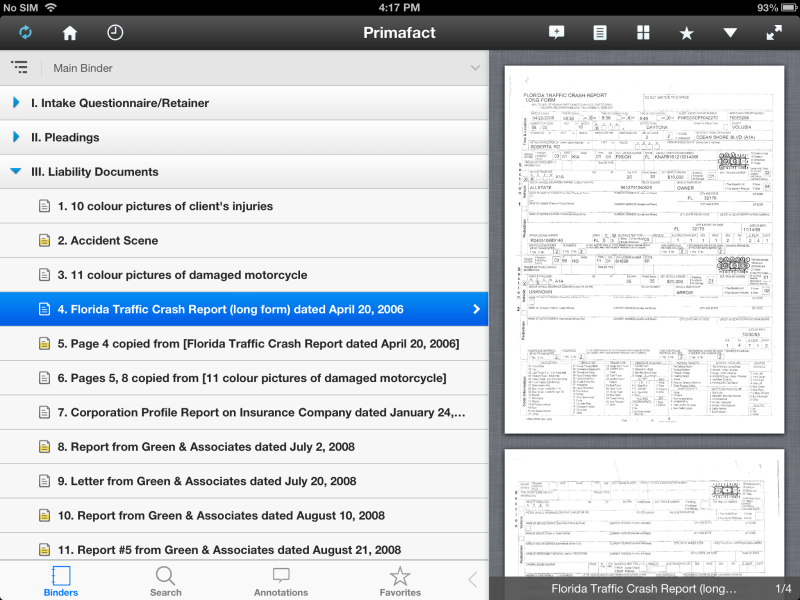Collapse the list pane with the left chevron
This screenshot has height=600, width=800.
click(x=473, y=580)
